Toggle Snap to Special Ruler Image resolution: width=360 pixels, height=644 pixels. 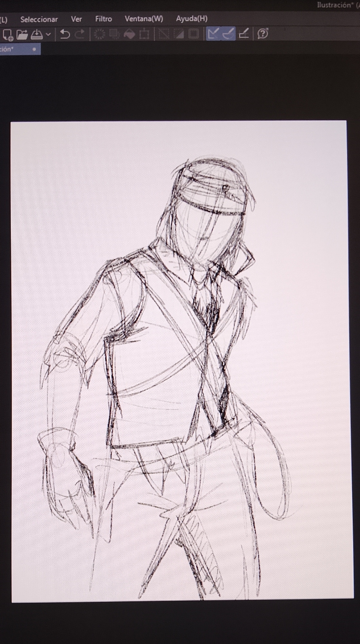point(228,34)
